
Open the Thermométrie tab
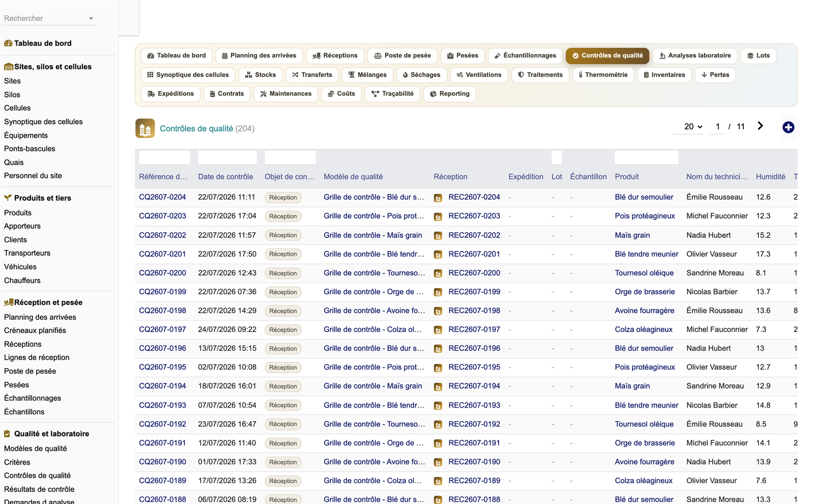[x=603, y=75]
